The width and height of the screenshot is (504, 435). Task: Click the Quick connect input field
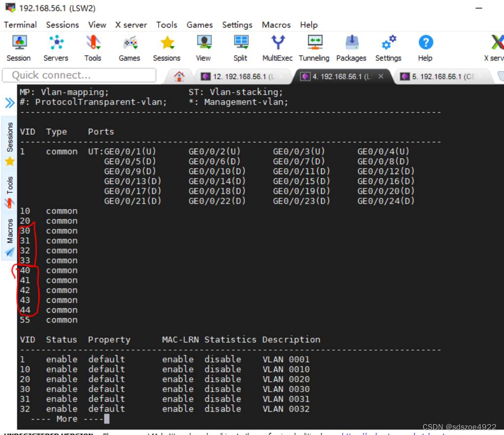tap(79, 75)
